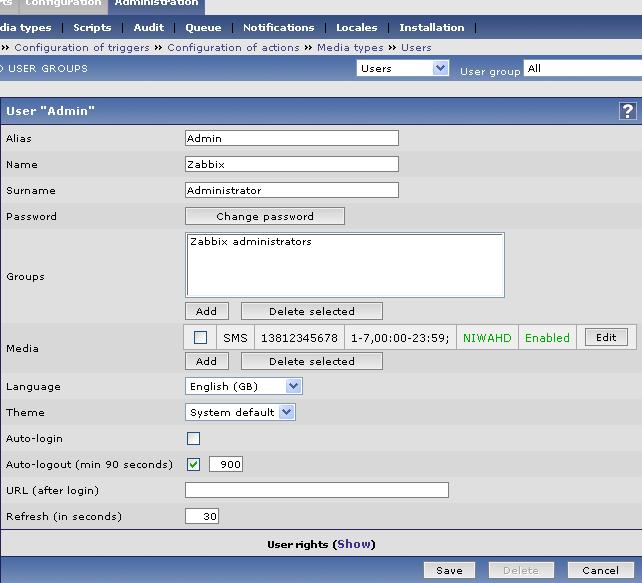Open the Scripts submenu item
Viewport: 642px width, 583px height.
pyautogui.click(x=92, y=27)
